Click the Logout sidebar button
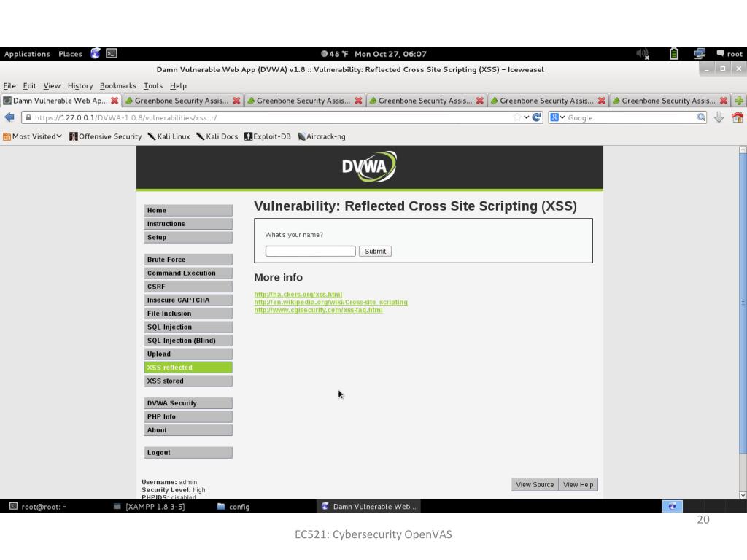Screen dimensions: 747x560 (x=188, y=452)
